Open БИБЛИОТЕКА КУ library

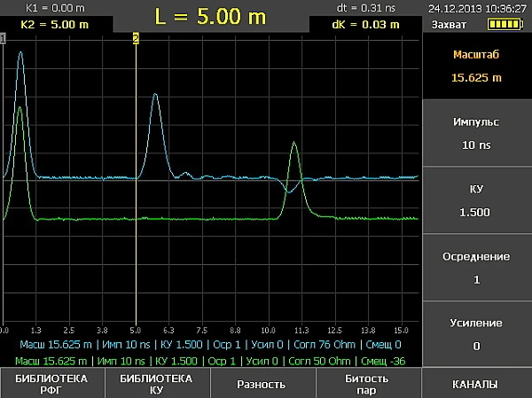pos(156,384)
